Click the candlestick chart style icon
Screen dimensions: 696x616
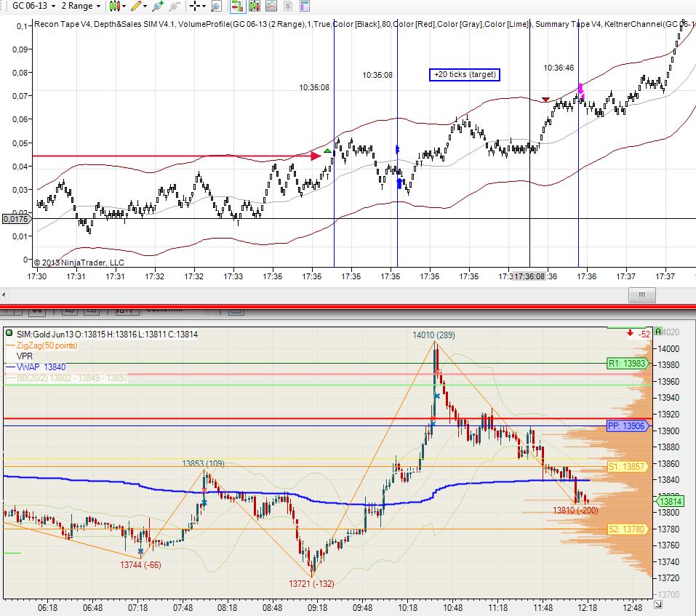[114, 6]
